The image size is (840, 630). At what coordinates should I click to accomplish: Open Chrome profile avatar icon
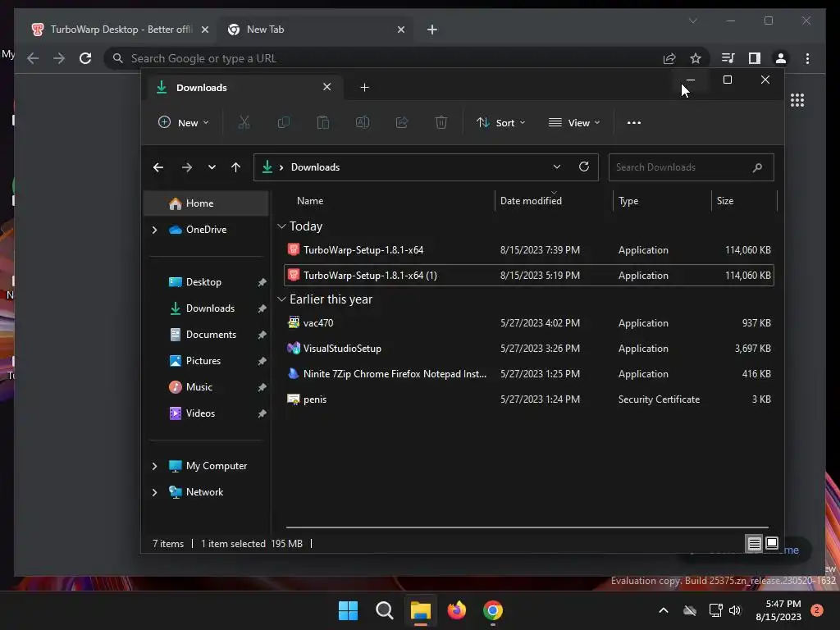click(781, 58)
